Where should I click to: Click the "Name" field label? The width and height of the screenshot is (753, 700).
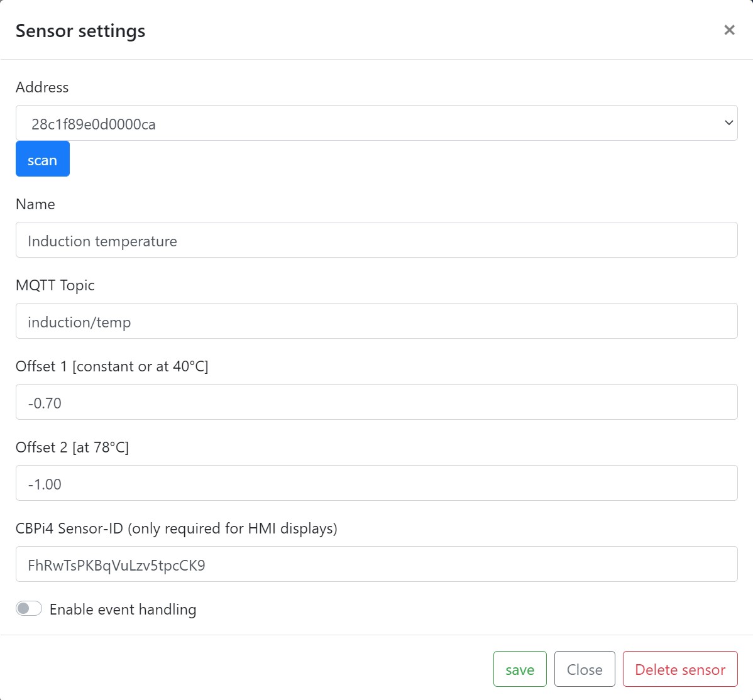(35, 204)
